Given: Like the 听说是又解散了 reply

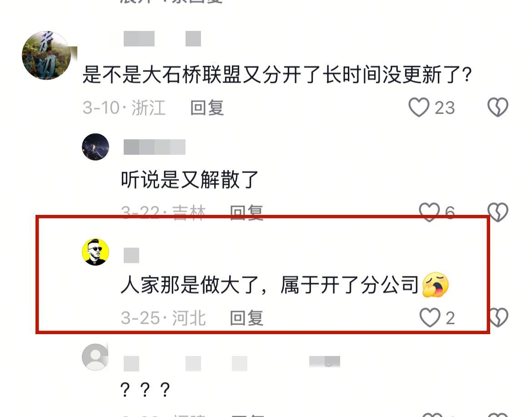Looking at the screenshot, I should click(429, 212).
